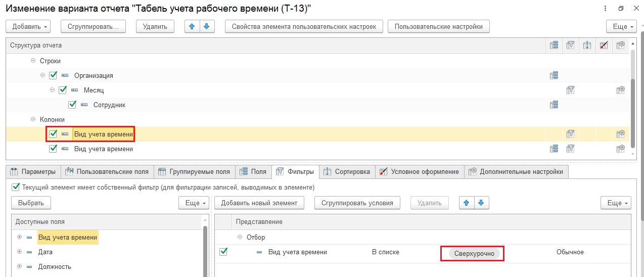Click conditional formatting icon in structure header
This screenshot has height=277, width=644.
pos(604,45)
